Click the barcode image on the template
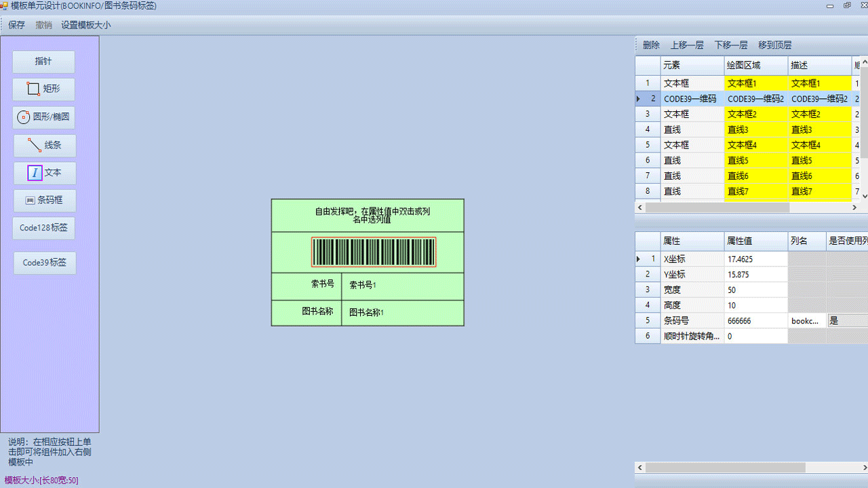The width and height of the screenshot is (868, 488). pos(374,252)
